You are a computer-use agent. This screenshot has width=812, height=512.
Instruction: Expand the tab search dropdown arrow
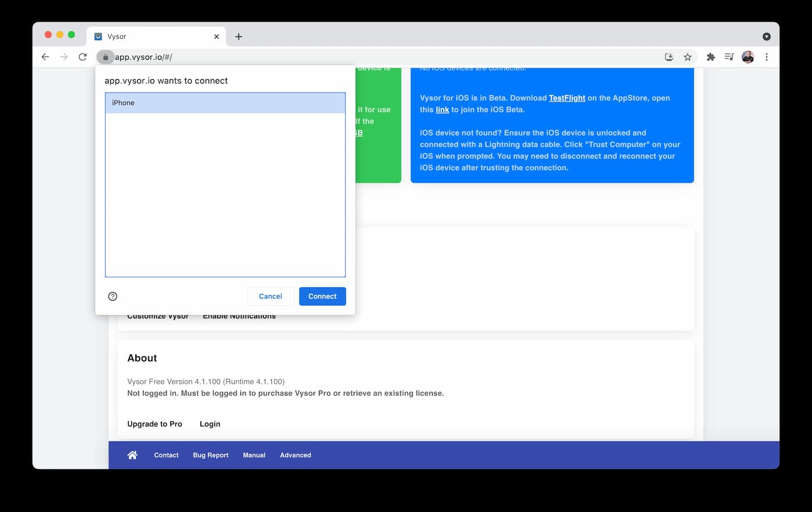point(767,37)
